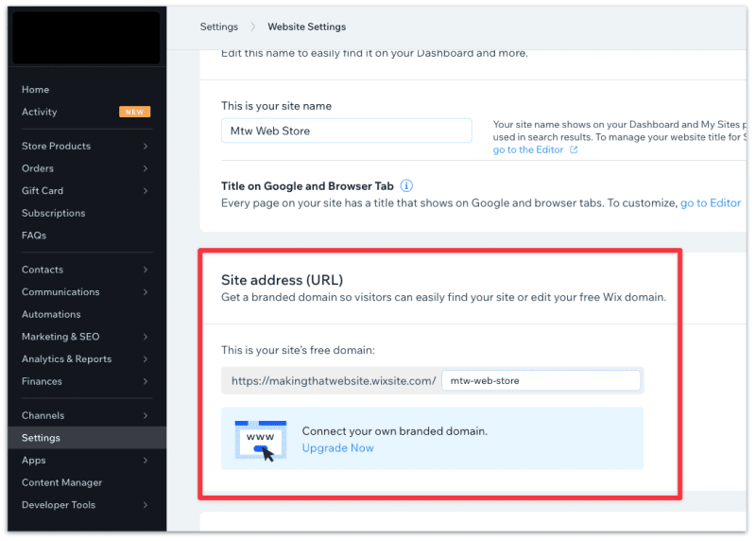This screenshot has width=756, height=541.
Task: Open Automations in the sidebar
Action: pyautogui.click(x=51, y=314)
